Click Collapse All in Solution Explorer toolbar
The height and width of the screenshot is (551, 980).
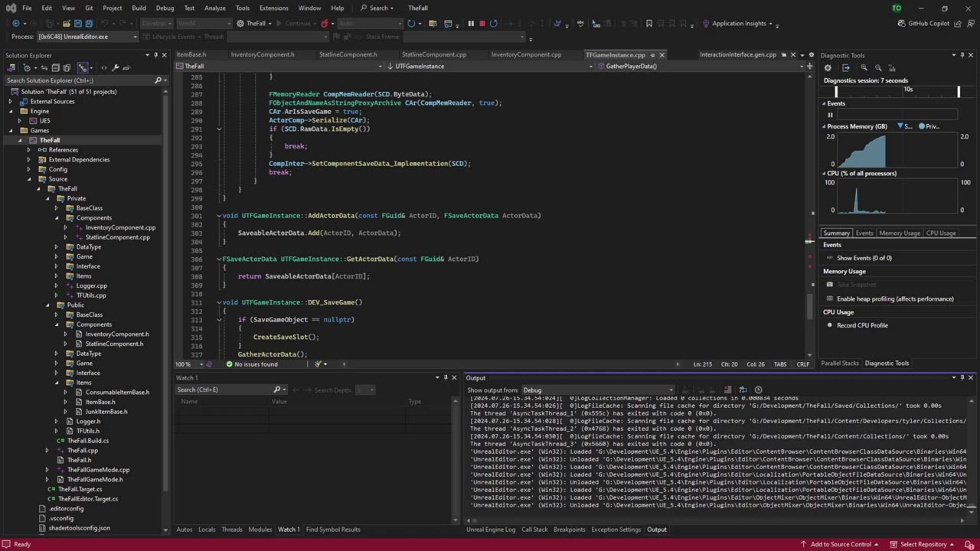pyautogui.click(x=55, y=67)
